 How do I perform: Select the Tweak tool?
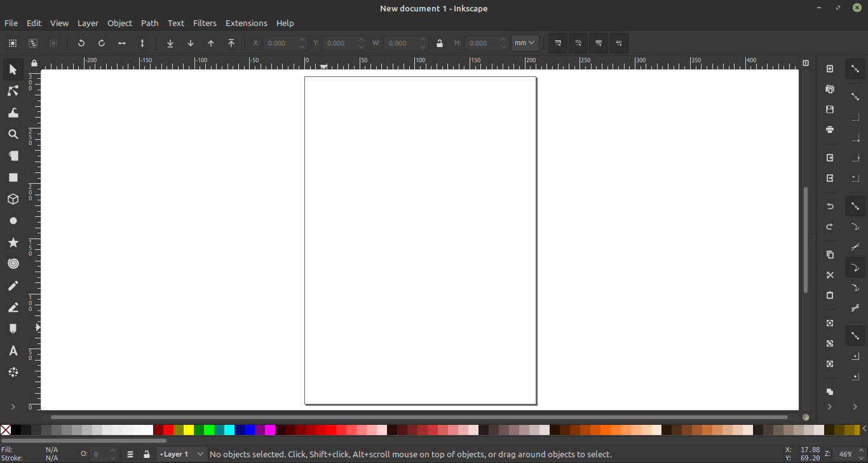pyautogui.click(x=13, y=113)
